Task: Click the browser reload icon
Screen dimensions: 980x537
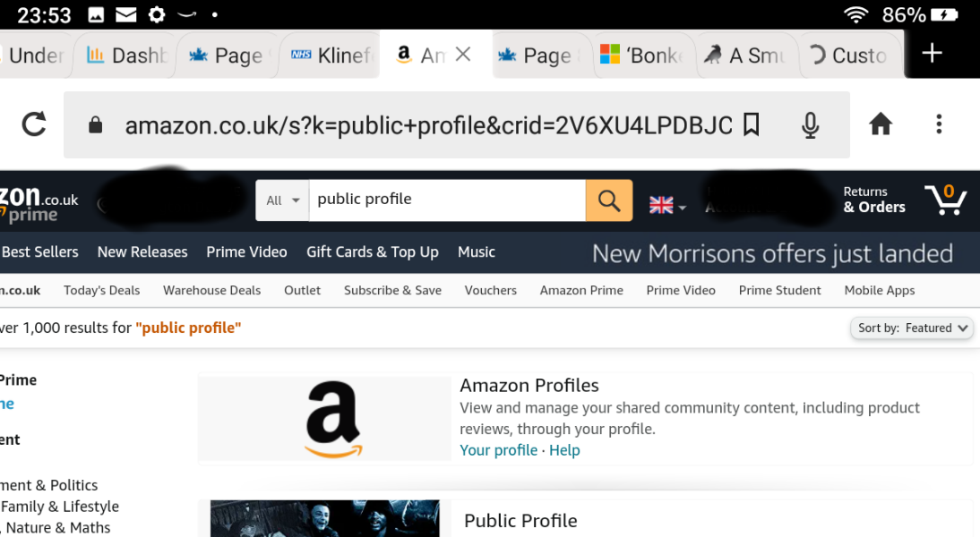Action: 34,124
